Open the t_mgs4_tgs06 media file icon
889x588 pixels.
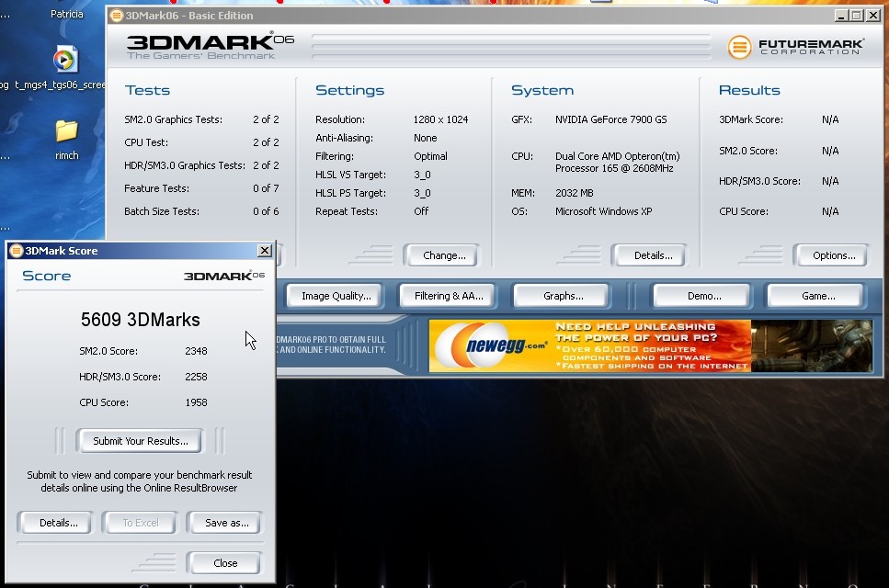[x=65, y=60]
